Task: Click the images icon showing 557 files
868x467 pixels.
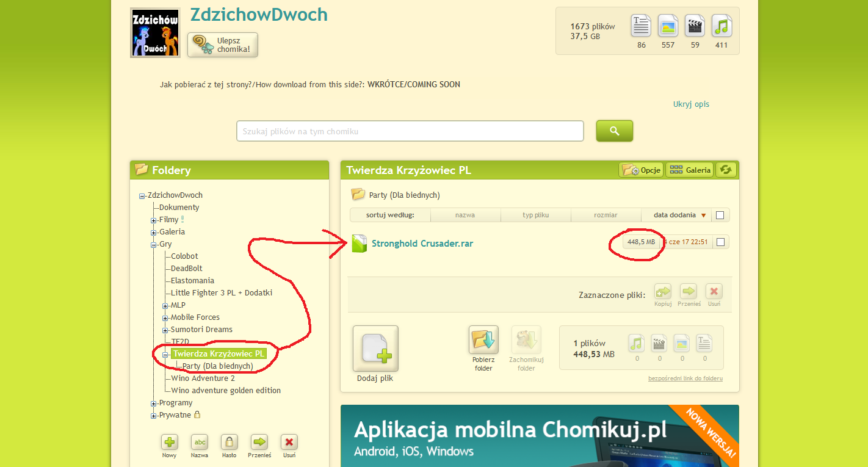Action: tap(668, 26)
